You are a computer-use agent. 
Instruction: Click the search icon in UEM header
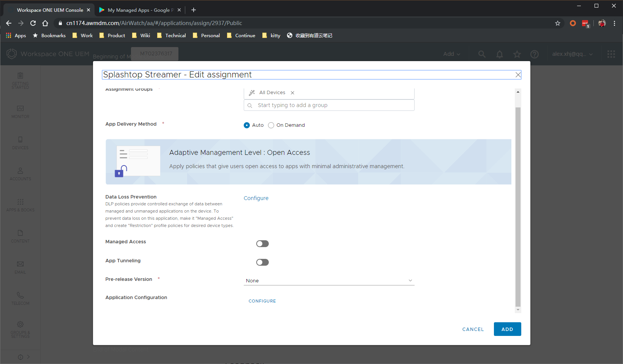click(482, 54)
